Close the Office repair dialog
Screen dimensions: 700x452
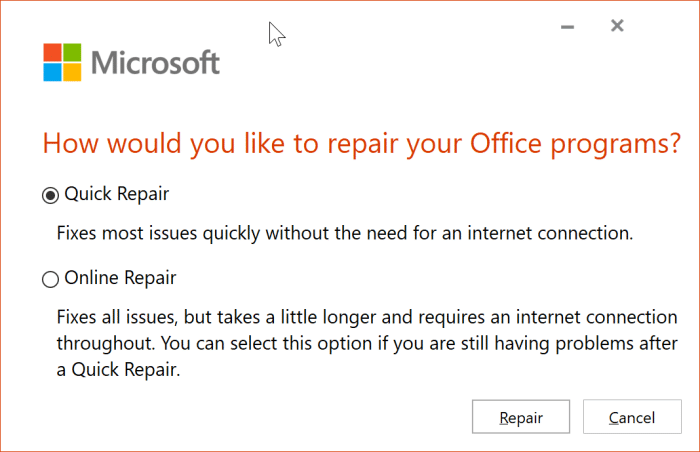point(617,26)
